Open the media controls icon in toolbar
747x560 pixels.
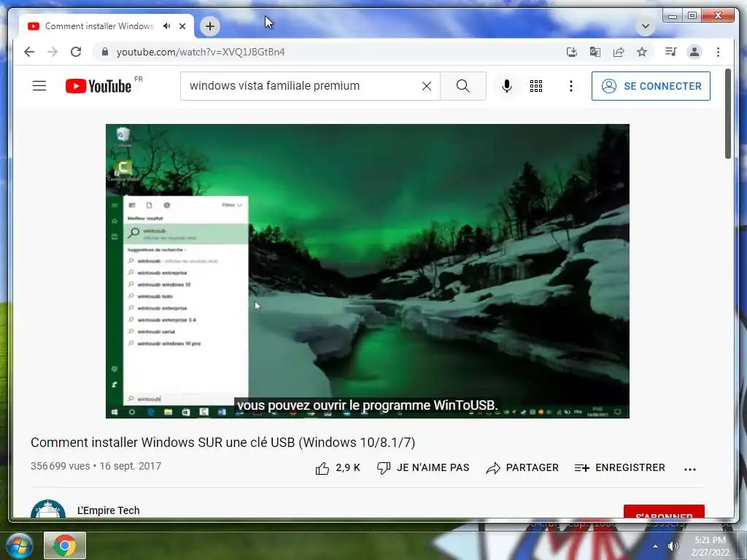click(671, 52)
